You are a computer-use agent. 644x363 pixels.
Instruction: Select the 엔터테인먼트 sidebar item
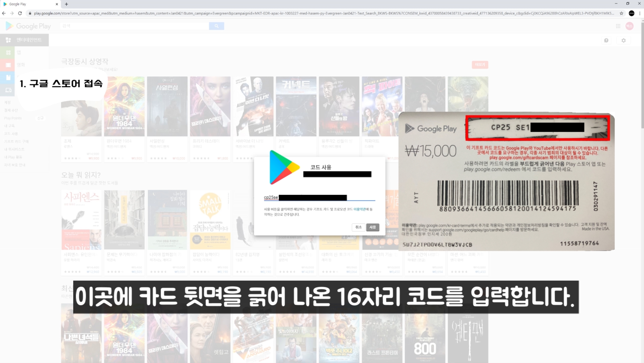24,40
